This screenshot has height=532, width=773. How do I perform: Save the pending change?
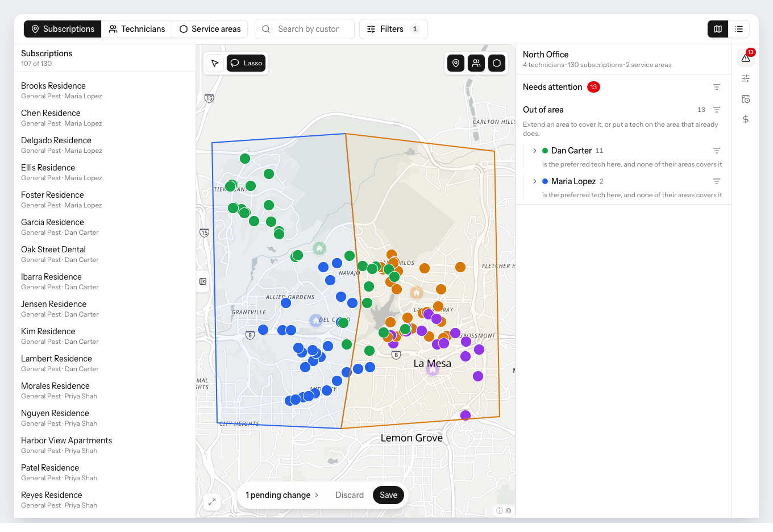point(389,495)
